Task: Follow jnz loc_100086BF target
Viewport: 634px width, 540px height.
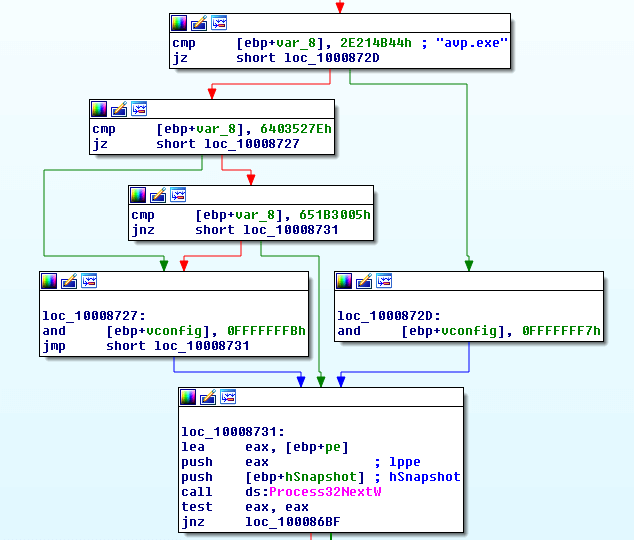Action: pos(293,522)
